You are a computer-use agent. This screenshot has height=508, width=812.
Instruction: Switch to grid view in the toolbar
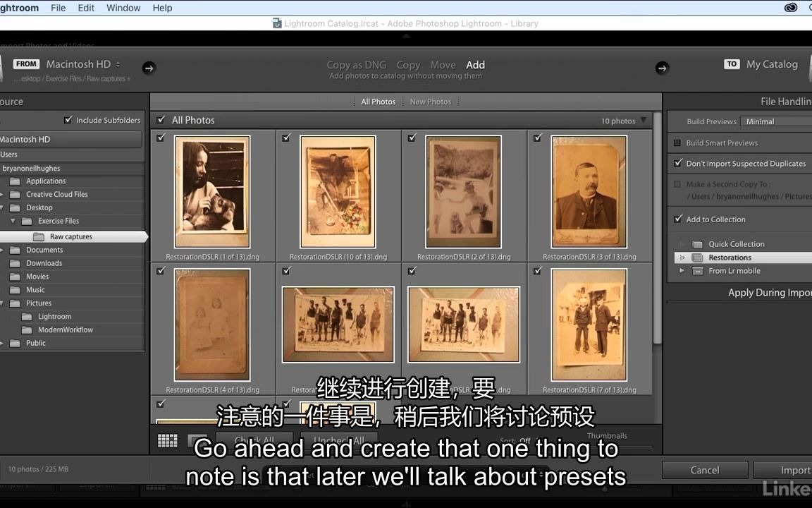[167, 440]
